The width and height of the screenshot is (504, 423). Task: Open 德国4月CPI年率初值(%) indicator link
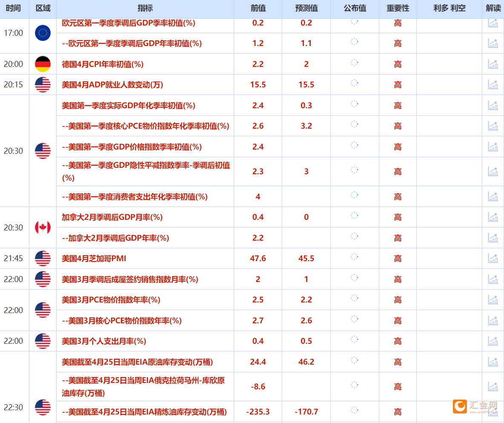[103, 64]
